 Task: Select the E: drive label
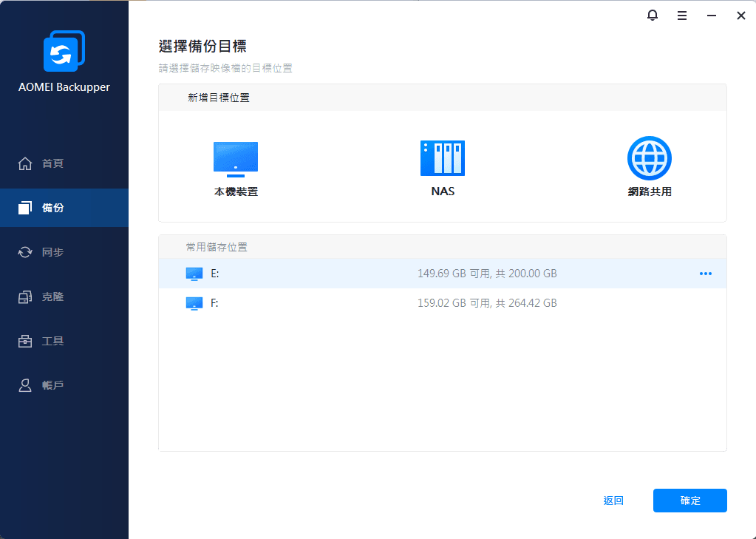[x=215, y=274]
